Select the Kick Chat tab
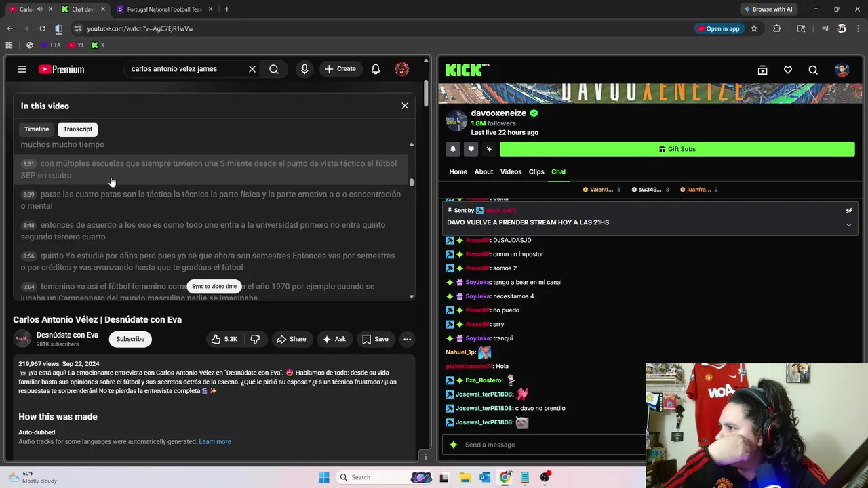868x488 pixels. pyautogui.click(x=558, y=171)
